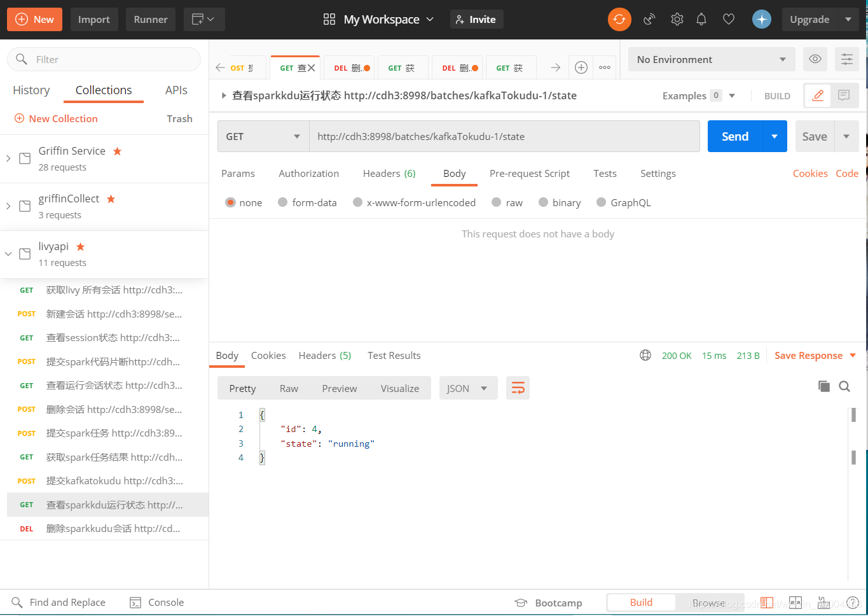Open the request Headers (6) tab

tap(389, 173)
